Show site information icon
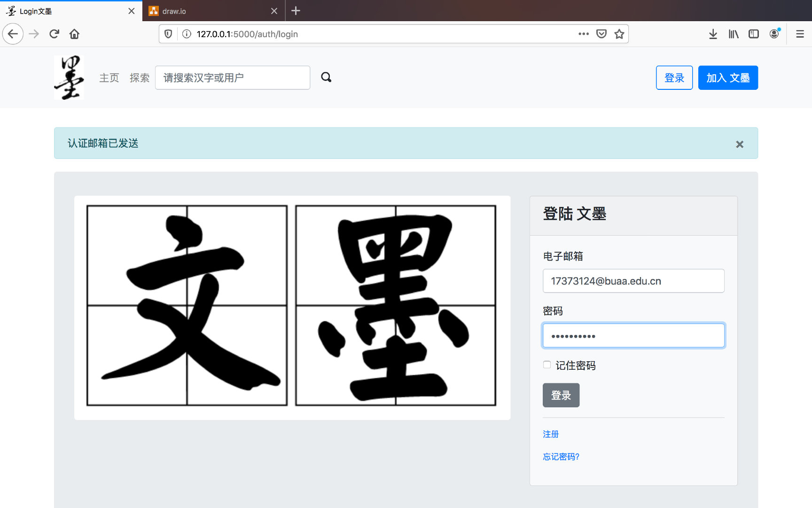812x508 pixels. pyautogui.click(x=187, y=34)
